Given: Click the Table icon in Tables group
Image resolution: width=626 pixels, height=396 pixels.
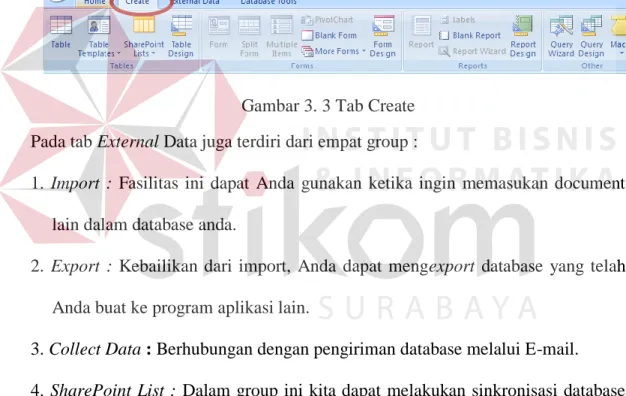Looking at the screenshot, I should pyautogui.click(x=61, y=32).
